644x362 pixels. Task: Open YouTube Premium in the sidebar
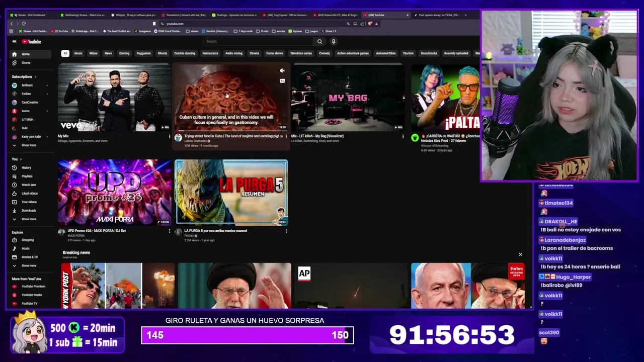[x=30, y=286]
